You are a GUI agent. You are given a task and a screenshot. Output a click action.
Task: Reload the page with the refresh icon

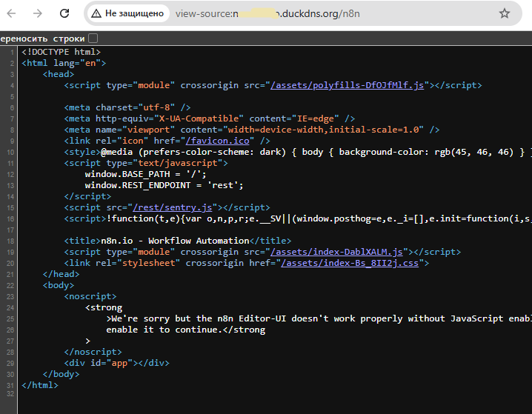tap(64, 13)
